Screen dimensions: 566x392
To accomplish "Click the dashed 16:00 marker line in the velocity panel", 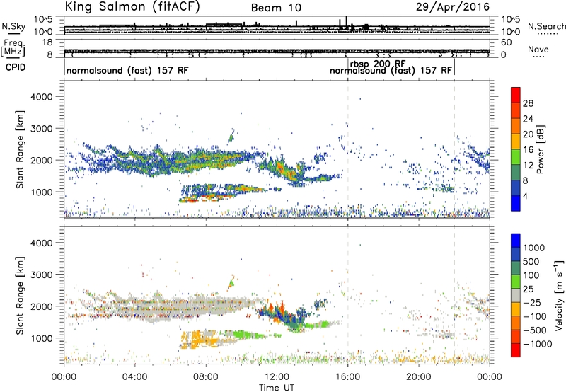I will (348, 295).
